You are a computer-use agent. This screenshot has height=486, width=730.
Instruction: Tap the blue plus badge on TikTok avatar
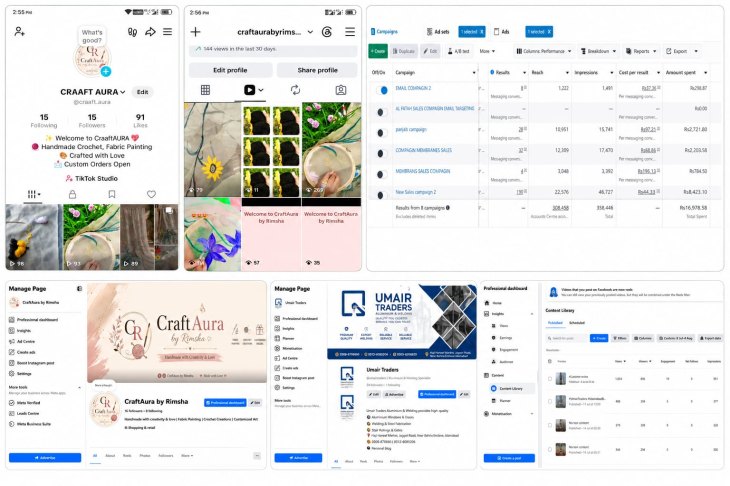(x=106, y=71)
